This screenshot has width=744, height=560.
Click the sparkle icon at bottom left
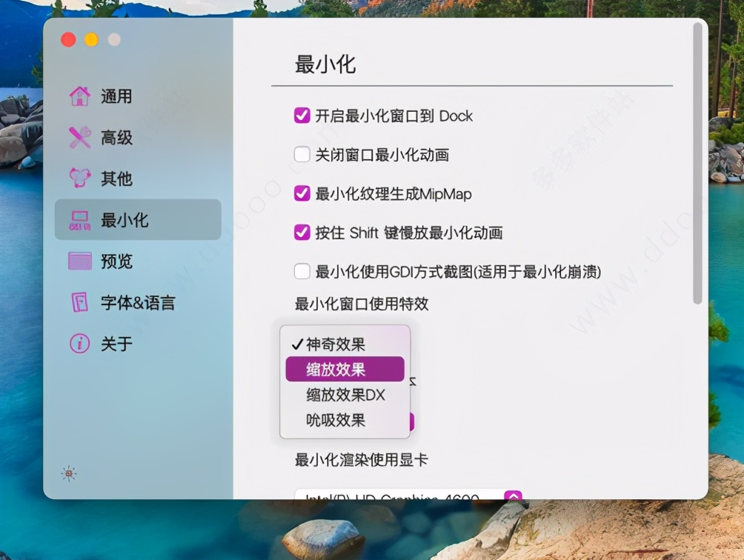pyautogui.click(x=68, y=472)
